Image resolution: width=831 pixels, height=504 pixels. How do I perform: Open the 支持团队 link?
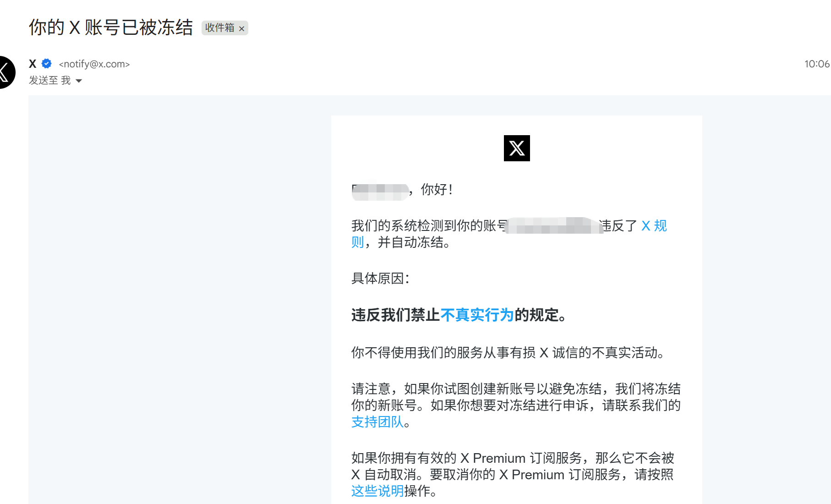click(x=377, y=422)
